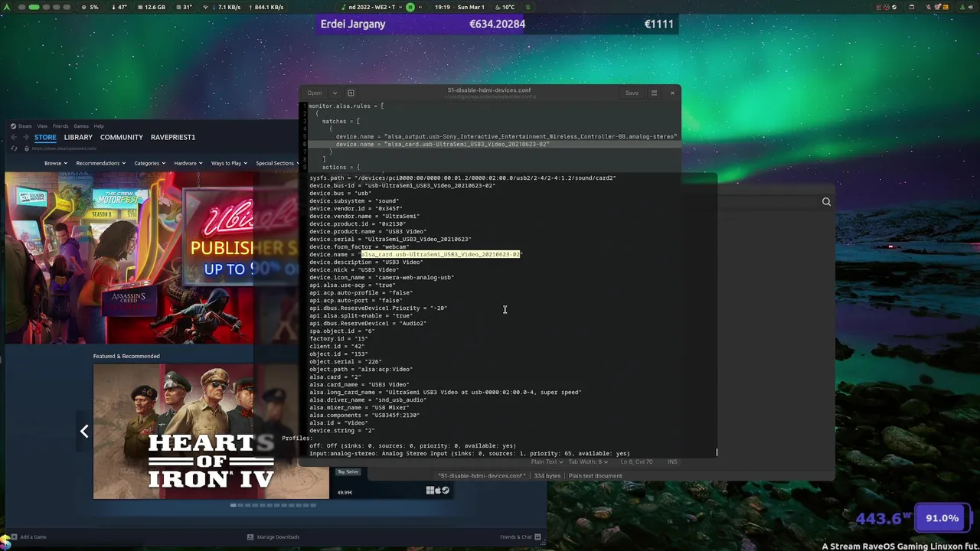Open the Games menu in Steam
Screen dimensions: 980x551
pyautogui.click(x=80, y=126)
